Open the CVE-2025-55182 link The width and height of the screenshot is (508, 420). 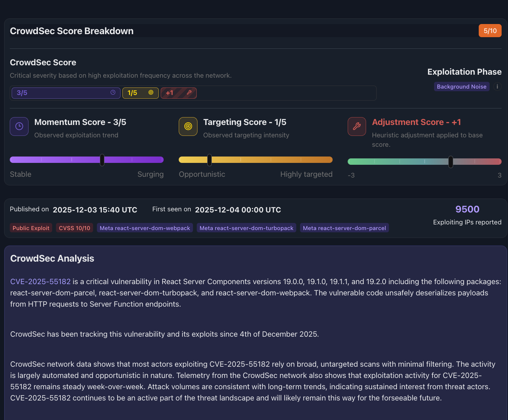tap(40, 282)
